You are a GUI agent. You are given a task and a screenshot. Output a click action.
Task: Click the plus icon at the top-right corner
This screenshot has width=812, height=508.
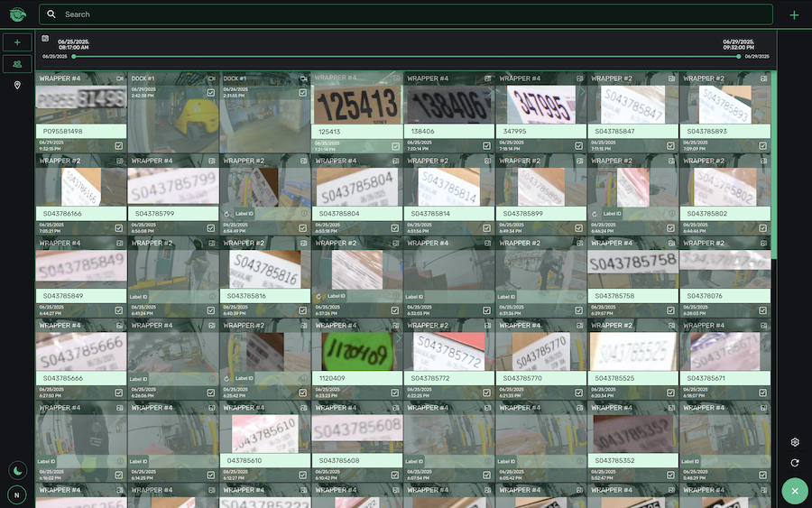tap(794, 15)
